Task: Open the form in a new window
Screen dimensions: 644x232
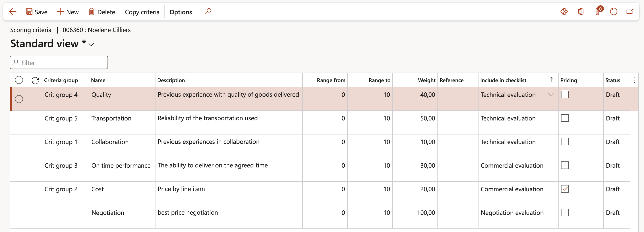Action: click(630, 12)
